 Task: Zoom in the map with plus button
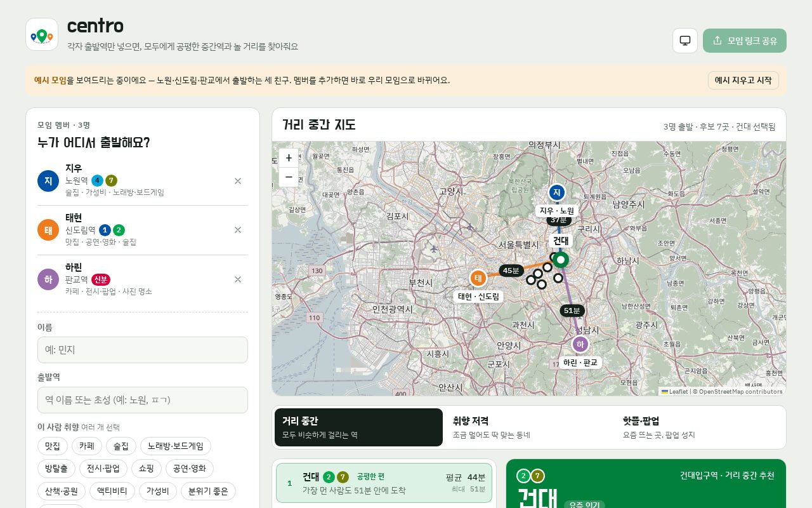289,158
